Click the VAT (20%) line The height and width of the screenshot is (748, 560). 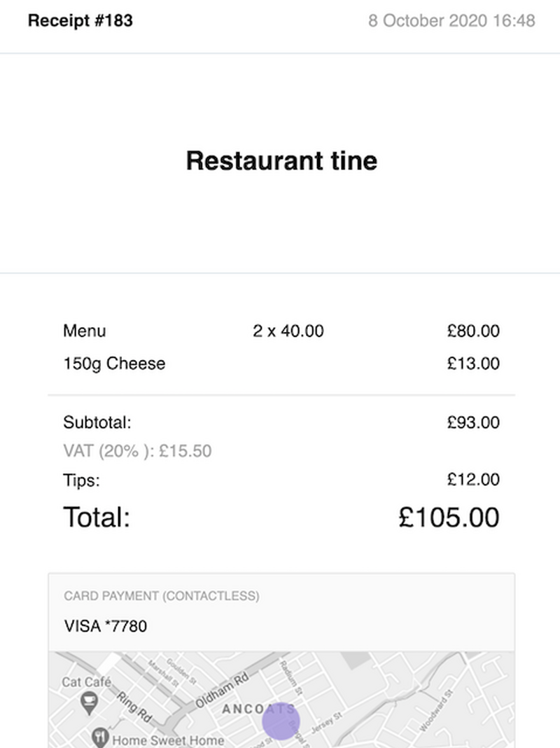[x=137, y=451]
